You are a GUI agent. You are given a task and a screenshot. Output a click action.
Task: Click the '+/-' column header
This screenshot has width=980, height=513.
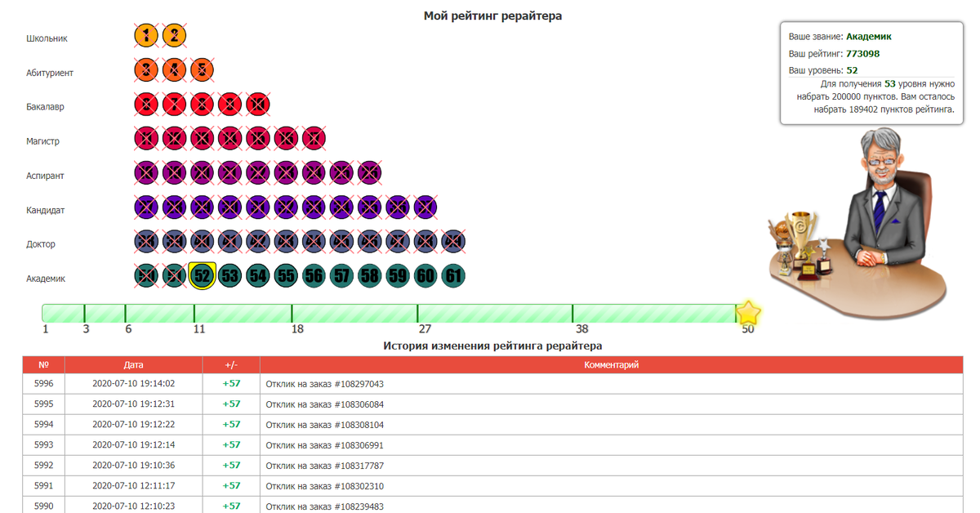click(232, 365)
